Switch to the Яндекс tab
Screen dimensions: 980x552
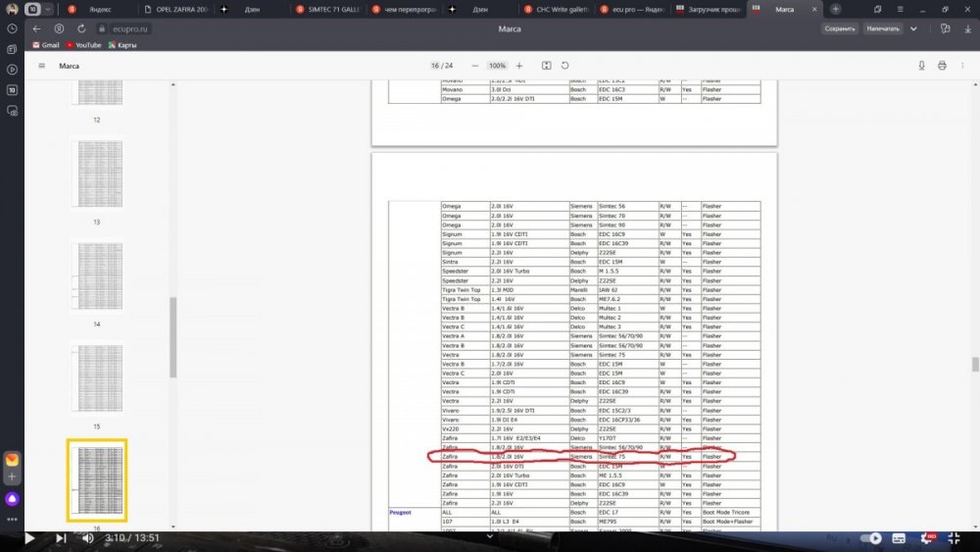click(99, 10)
